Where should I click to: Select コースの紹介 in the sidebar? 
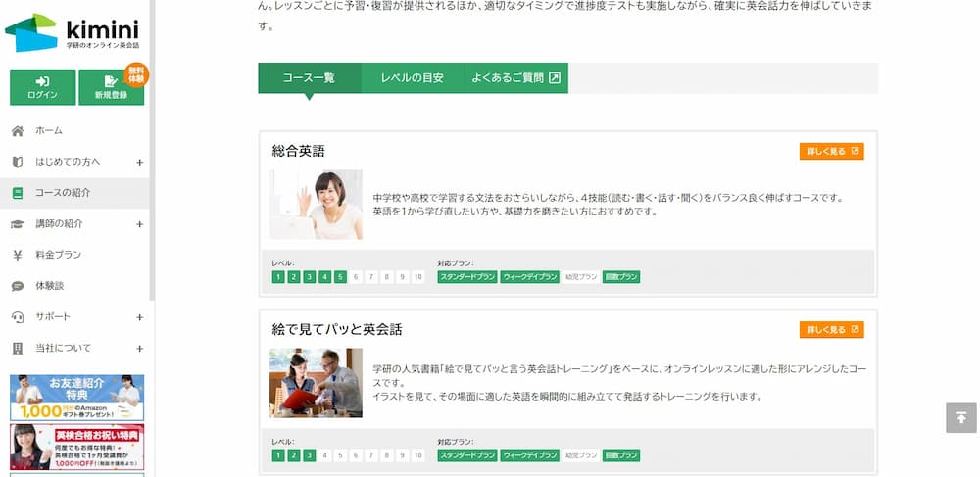tap(74, 193)
